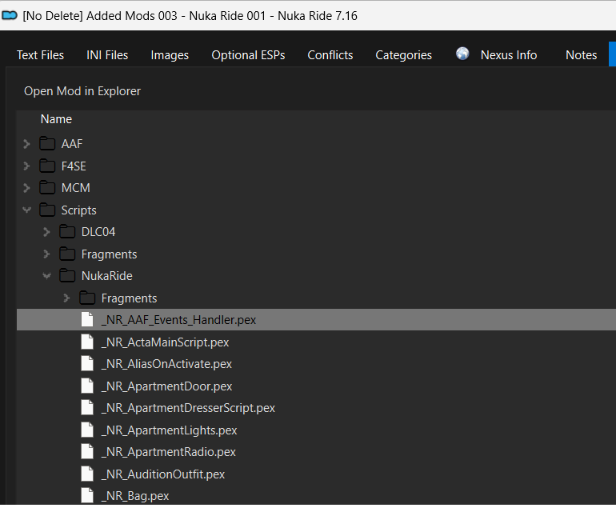Expand the F4SE folder
Image resolution: width=616 pixels, height=505 pixels.
point(26,166)
